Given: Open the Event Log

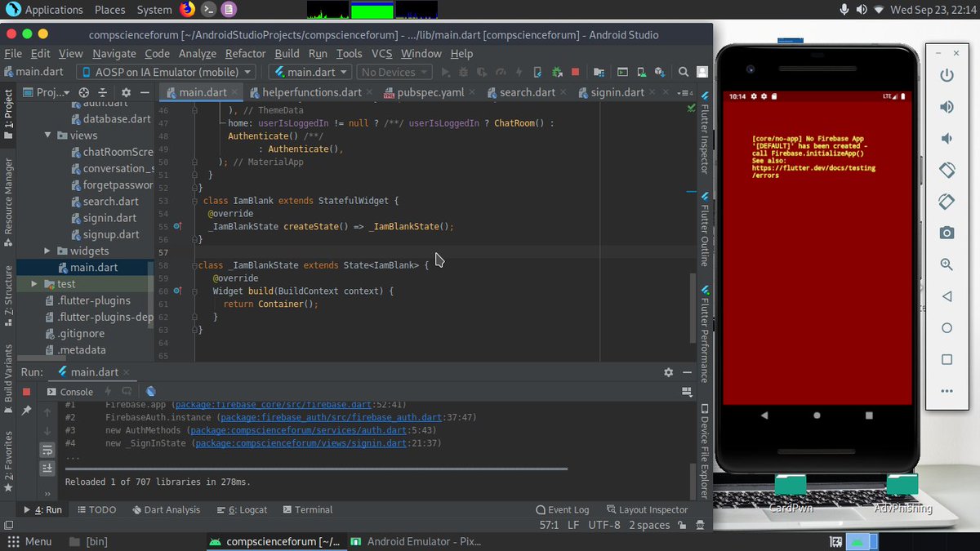Looking at the screenshot, I should (x=563, y=509).
